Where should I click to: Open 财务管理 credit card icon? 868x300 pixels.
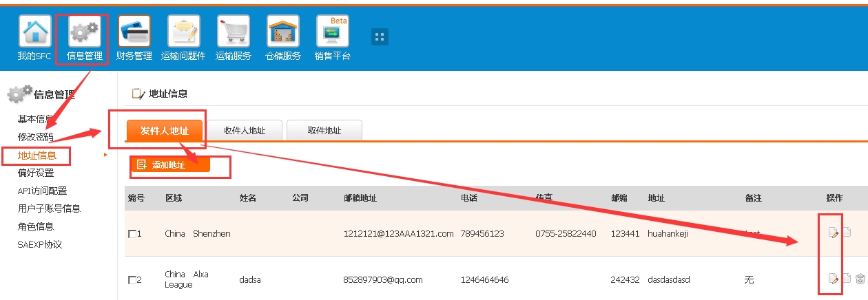click(x=134, y=32)
